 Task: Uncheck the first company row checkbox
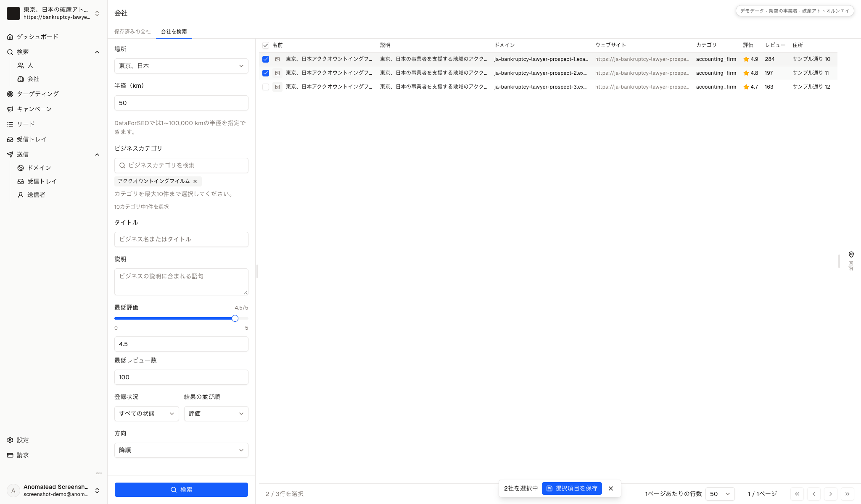(x=266, y=59)
